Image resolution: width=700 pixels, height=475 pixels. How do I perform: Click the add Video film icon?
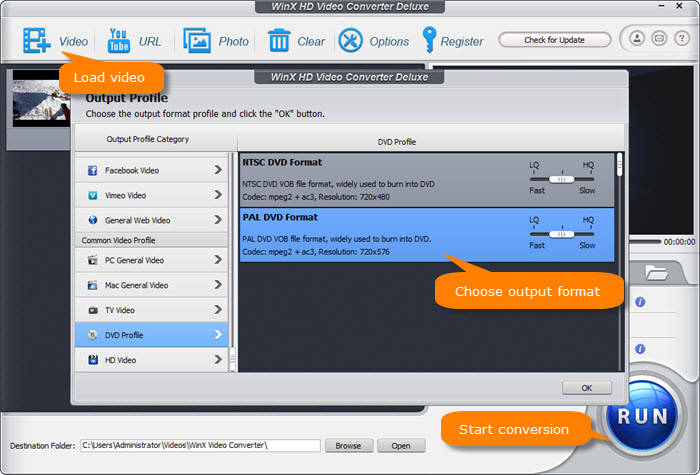[37, 41]
